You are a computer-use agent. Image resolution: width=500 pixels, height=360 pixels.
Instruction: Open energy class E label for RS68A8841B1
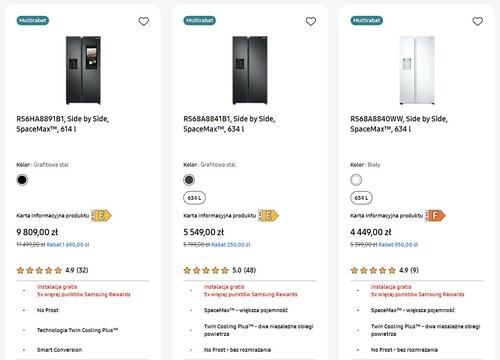point(268,216)
